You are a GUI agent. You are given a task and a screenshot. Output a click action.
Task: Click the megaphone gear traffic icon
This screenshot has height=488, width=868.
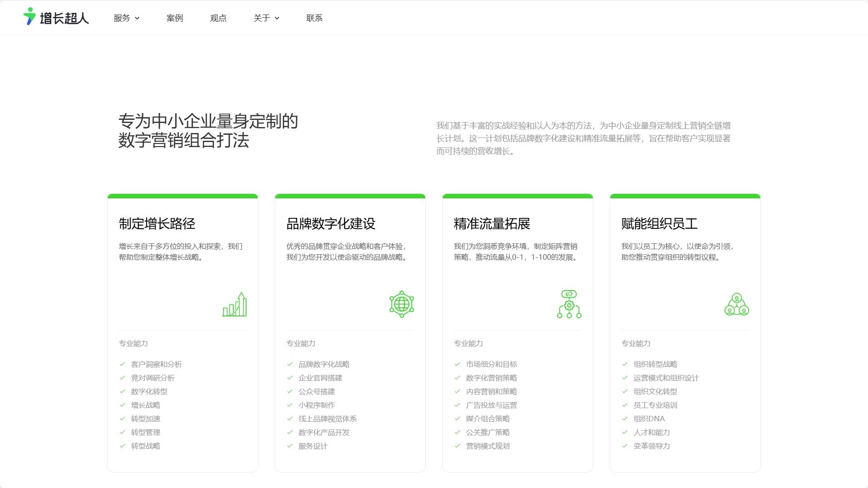click(x=569, y=304)
